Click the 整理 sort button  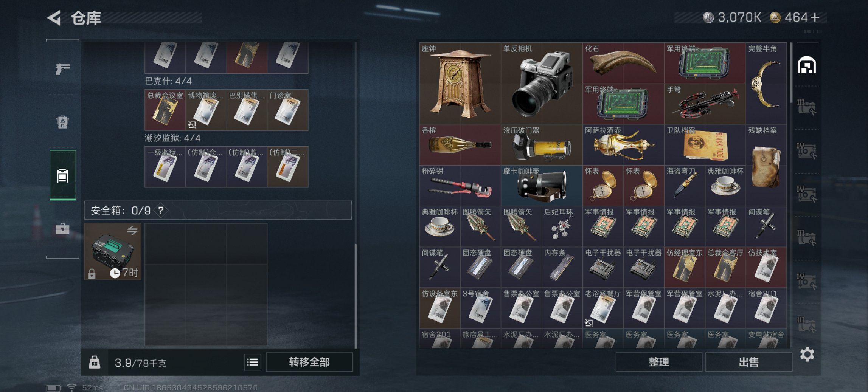pyautogui.click(x=658, y=362)
